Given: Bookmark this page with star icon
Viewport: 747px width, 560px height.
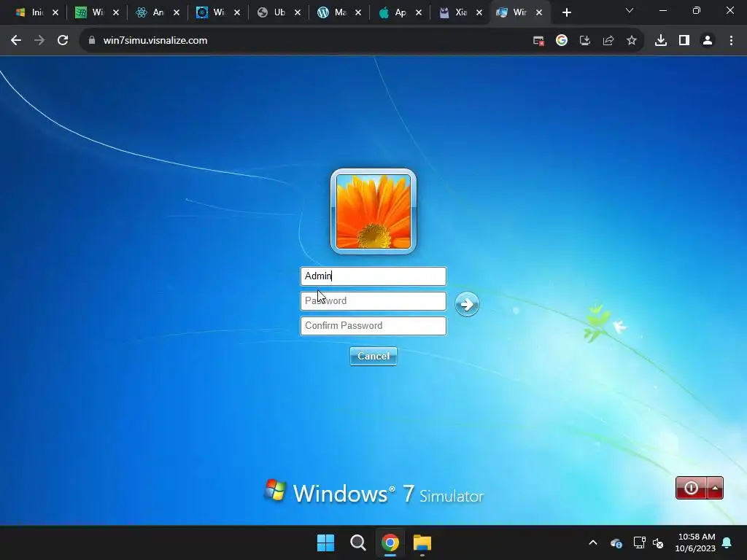Looking at the screenshot, I should tap(632, 41).
